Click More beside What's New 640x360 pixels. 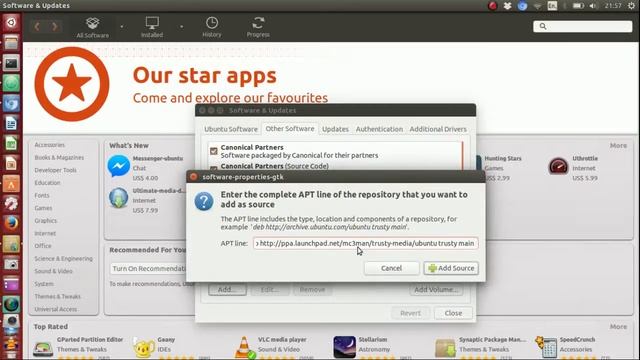click(x=618, y=146)
